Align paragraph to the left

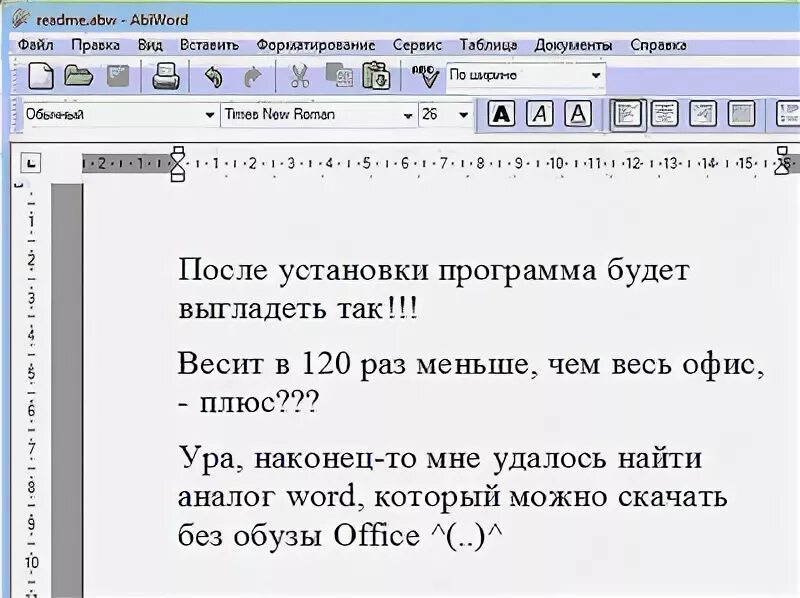click(x=627, y=113)
